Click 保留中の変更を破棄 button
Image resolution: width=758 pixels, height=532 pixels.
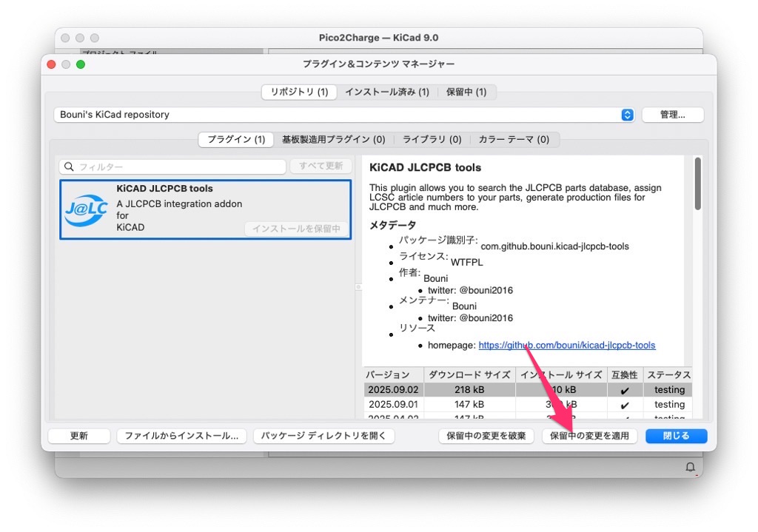click(486, 436)
